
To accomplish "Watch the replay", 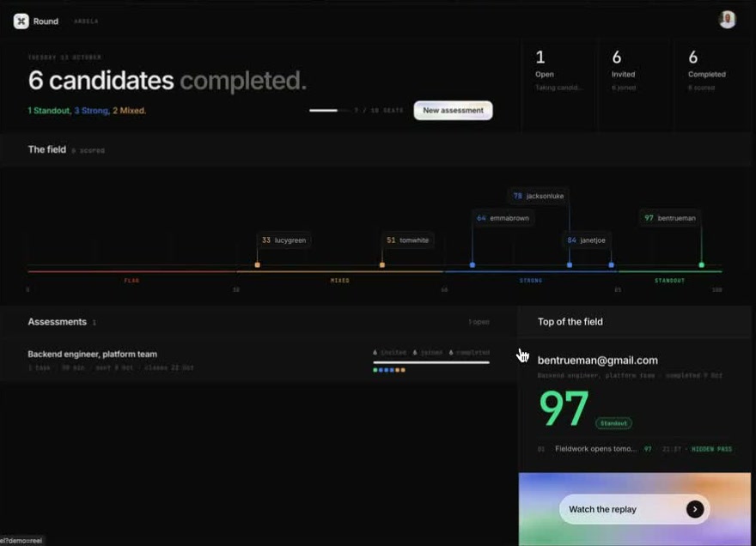I will 634,509.
